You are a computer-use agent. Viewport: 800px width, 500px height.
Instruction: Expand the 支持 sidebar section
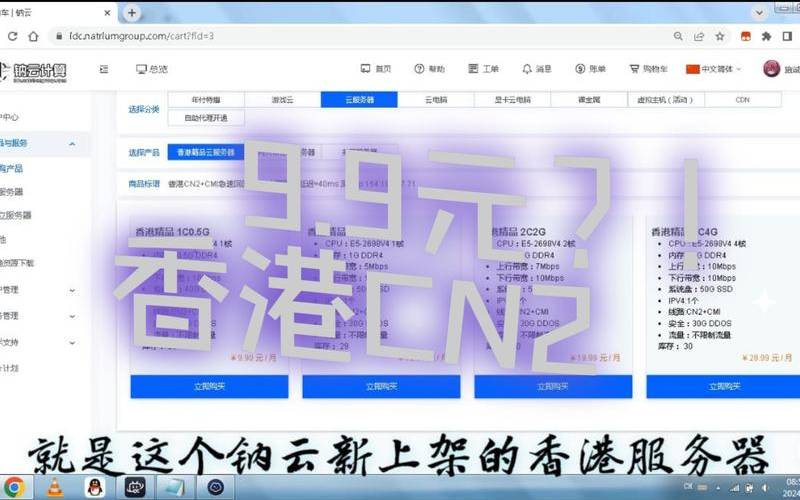click(x=72, y=343)
